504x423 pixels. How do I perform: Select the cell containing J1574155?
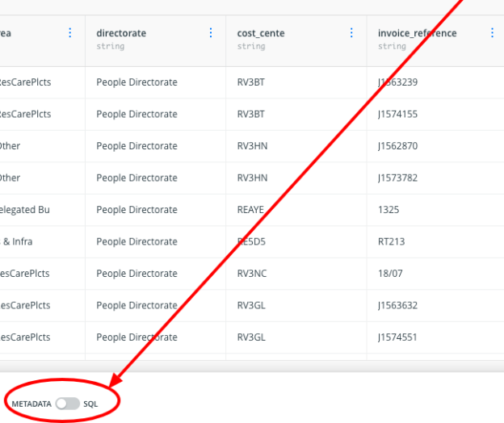tap(397, 114)
